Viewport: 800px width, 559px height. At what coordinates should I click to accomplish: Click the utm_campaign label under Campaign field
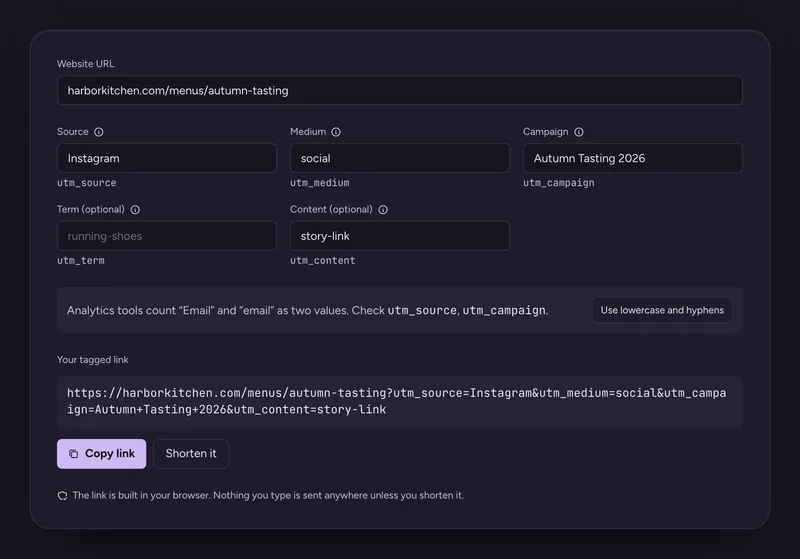click(559, 183)
